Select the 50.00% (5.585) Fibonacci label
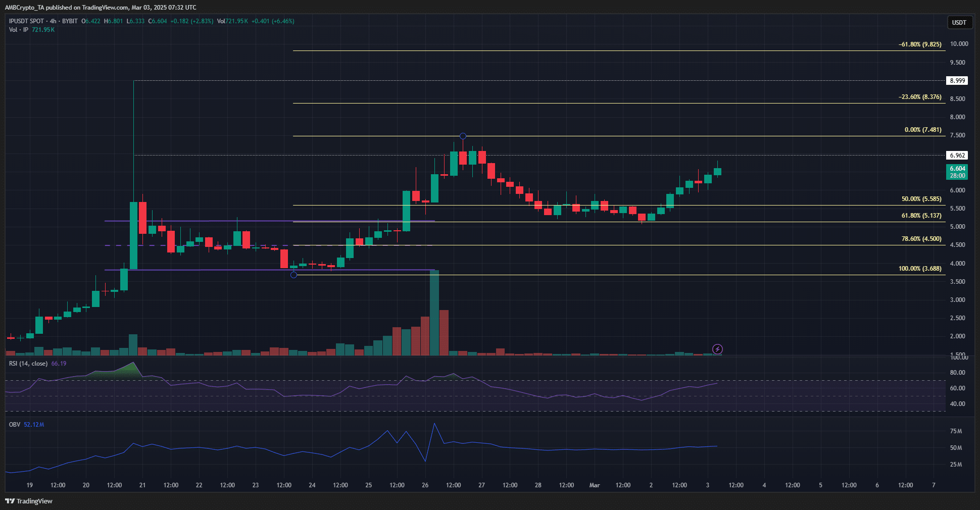This screenshot has height=510, width=980. coord(921,199)
